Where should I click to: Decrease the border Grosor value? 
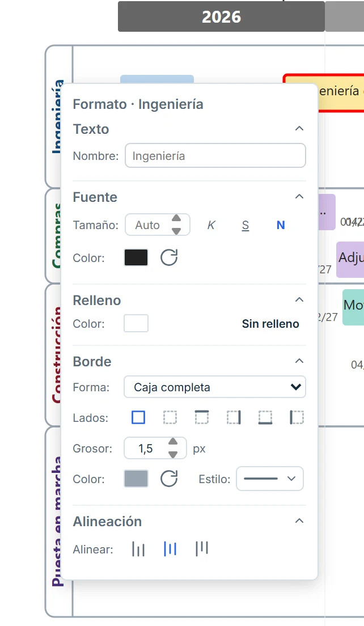click(173, 454)
